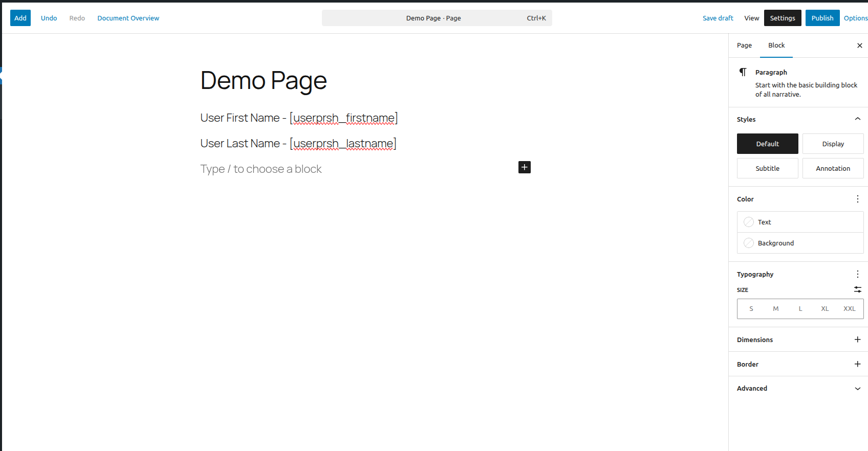Select the Subtitle paragraph style
868x451 pixels.
click(x=767, y=168)
